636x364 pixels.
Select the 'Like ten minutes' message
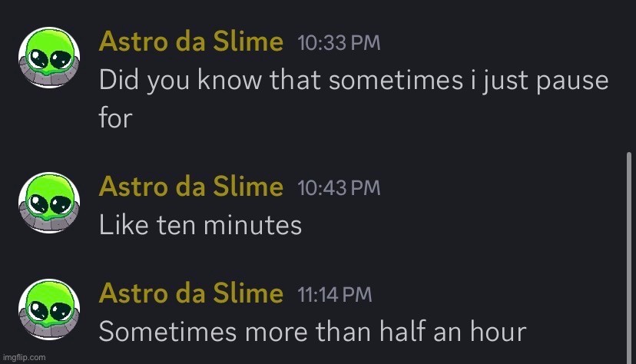pos(200,225)
